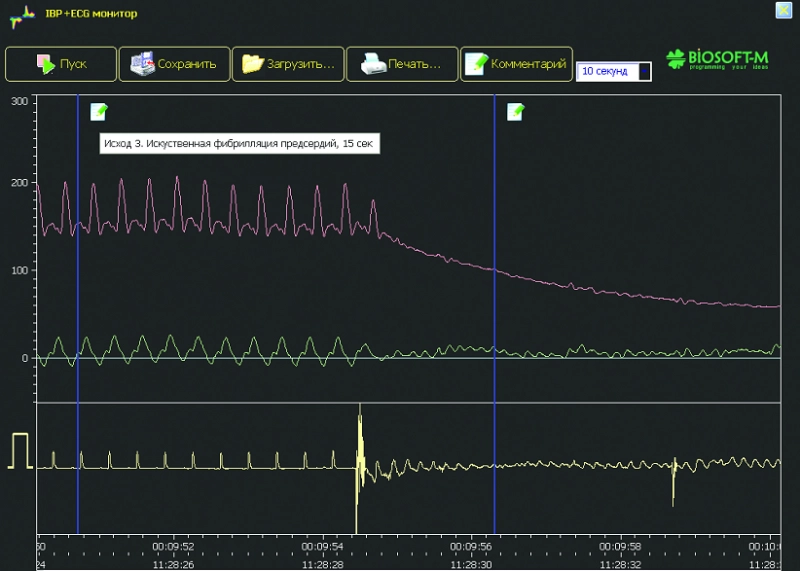The width and height of the screenshot is (800, 571).
Task: Click the '10 секунд' time window field
Action: tap(607, 71)
